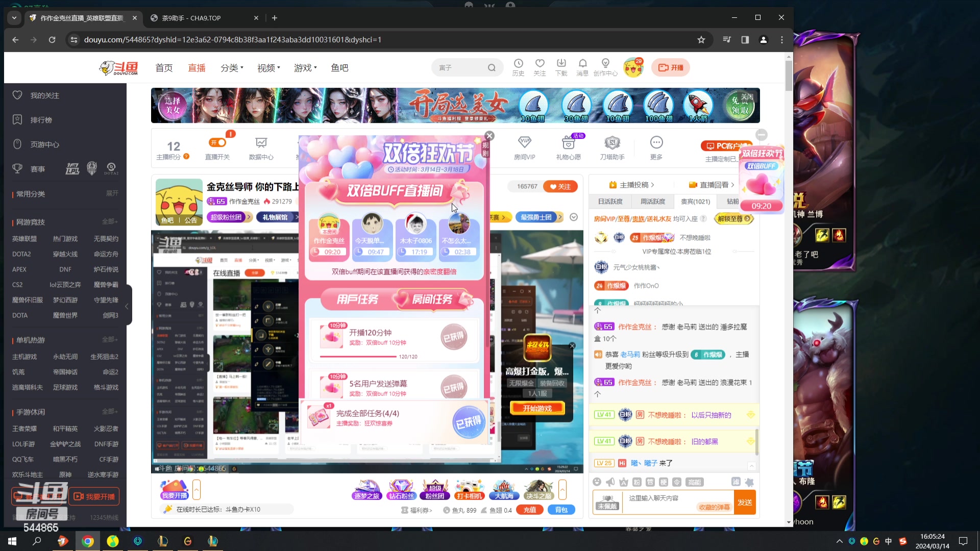Screen dimensions: 980x551
Task: Click the 开播 button in header
Action: tap(671, 67)
